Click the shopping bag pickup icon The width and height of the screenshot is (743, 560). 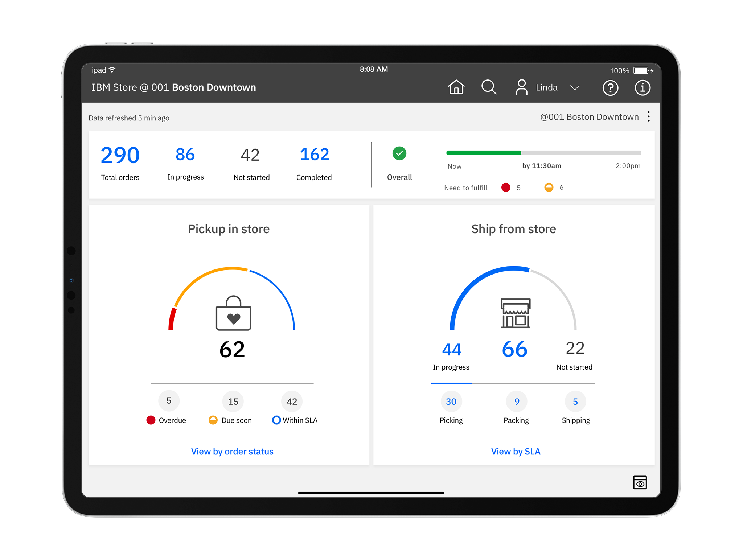click(233, 313)
